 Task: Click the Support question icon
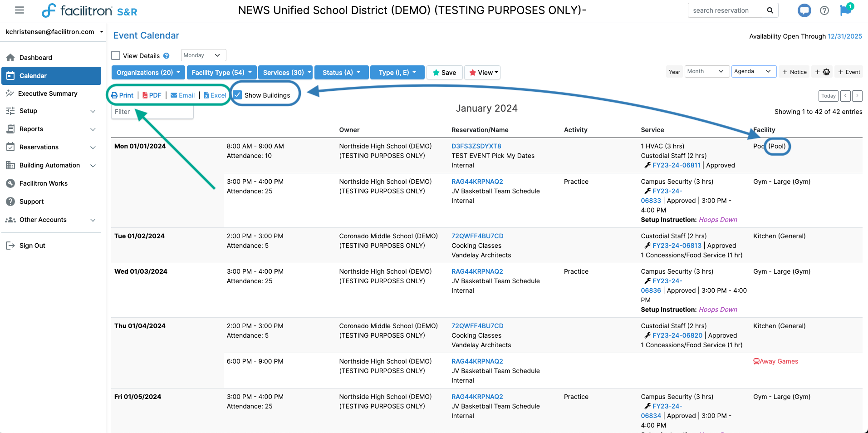point(10,202)
